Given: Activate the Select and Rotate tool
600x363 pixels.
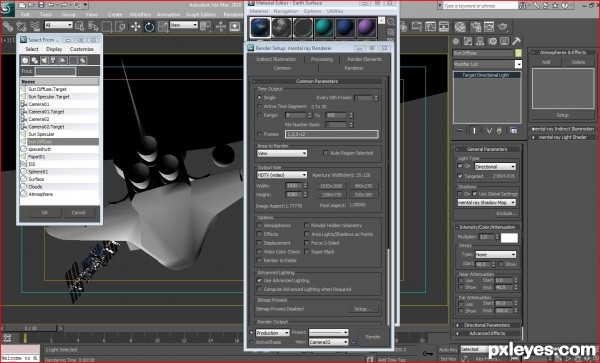Looking at the screenshot, I should [x=149, y=26].
